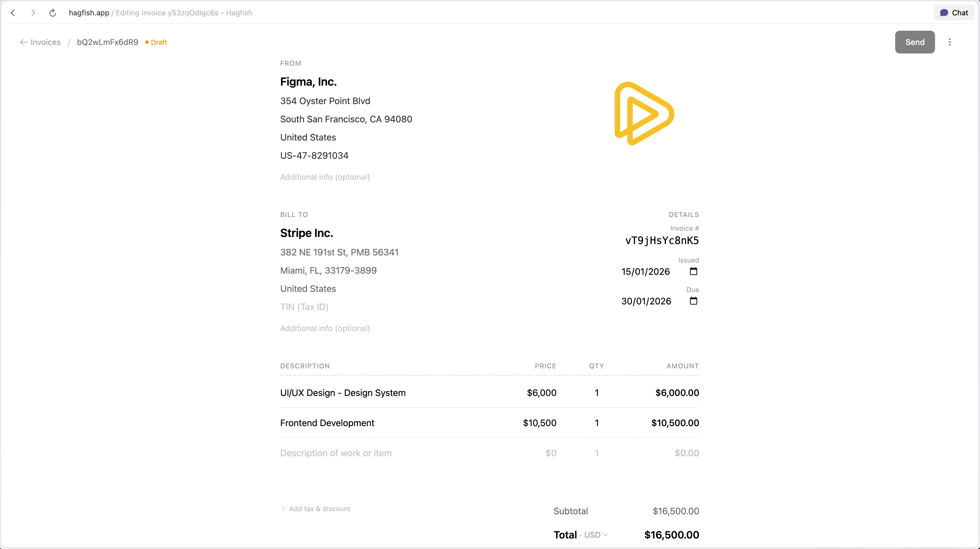Click the Send button
Image resolution: width=980 pixels, height=549 pixels.
click(915, 42)
